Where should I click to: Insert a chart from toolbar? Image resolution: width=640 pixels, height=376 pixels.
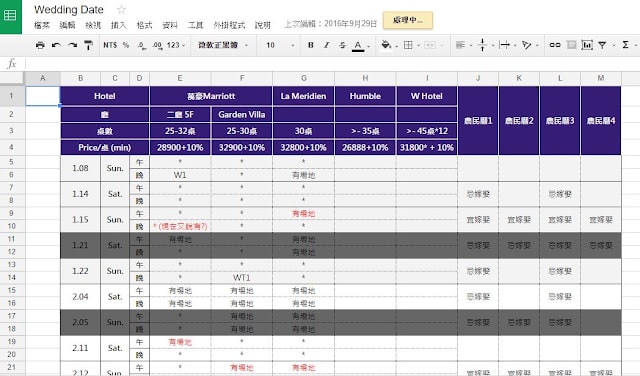tap(587, 45)
